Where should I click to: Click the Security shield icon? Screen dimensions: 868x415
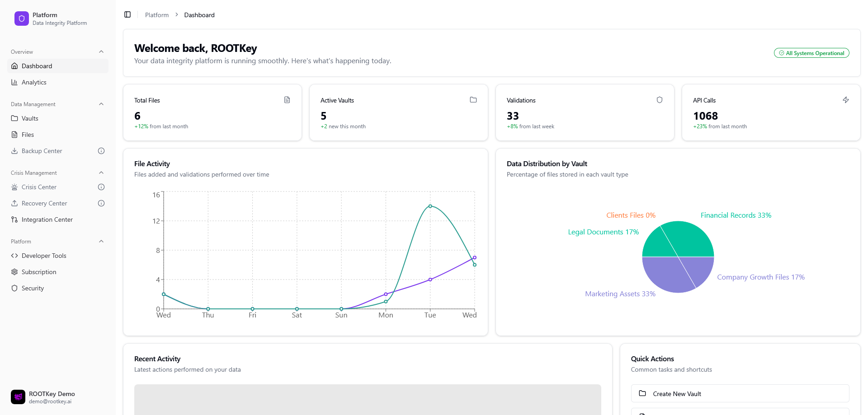pos(14,288)
